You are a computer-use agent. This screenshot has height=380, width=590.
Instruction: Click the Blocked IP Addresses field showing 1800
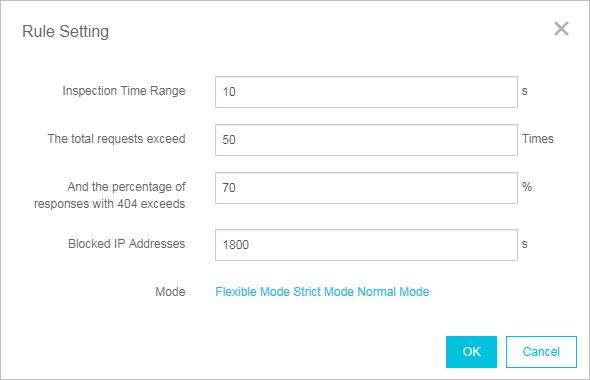(366, 245)
